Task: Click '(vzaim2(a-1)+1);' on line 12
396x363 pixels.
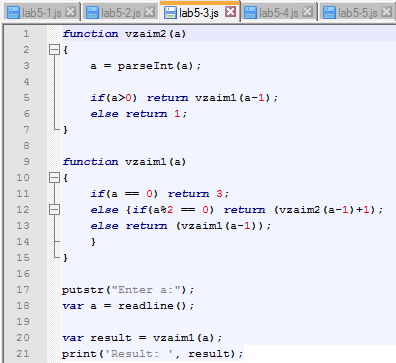Action: tap(329, 210)
